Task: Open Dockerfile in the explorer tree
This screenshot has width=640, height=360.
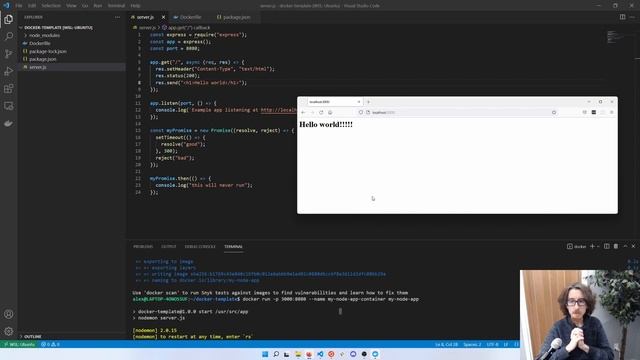Action: click(x=40, y=43)
